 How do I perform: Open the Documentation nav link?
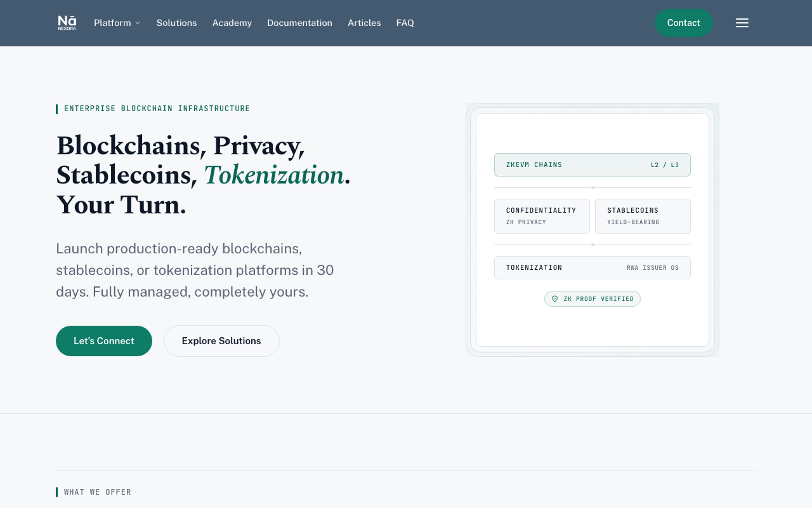299,23
